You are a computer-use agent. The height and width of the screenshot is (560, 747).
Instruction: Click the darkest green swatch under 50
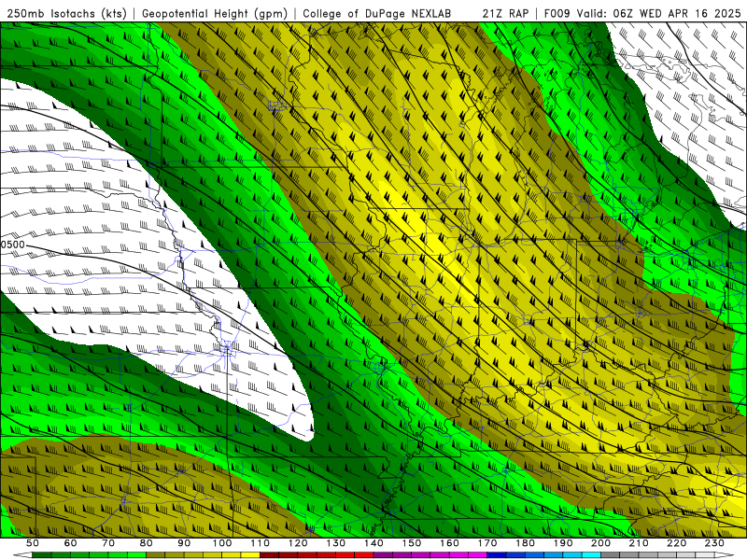click(x=42, y=555)
